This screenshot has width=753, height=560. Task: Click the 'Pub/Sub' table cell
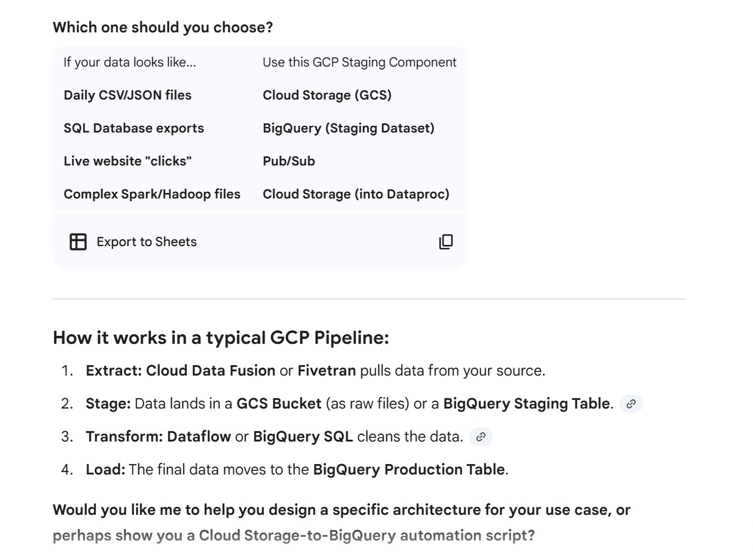coord(289,161)
